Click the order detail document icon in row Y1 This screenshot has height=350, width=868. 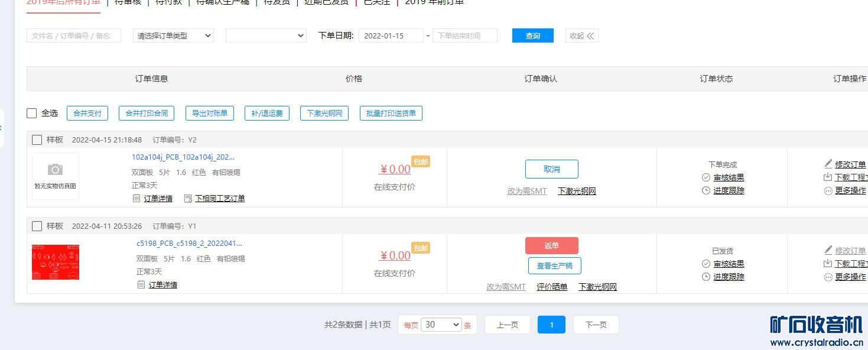[141, 285]
